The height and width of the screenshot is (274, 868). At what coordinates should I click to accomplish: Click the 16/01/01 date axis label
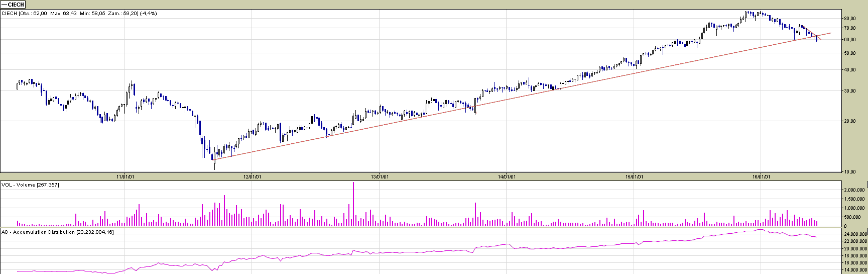[x=761, y=177]
